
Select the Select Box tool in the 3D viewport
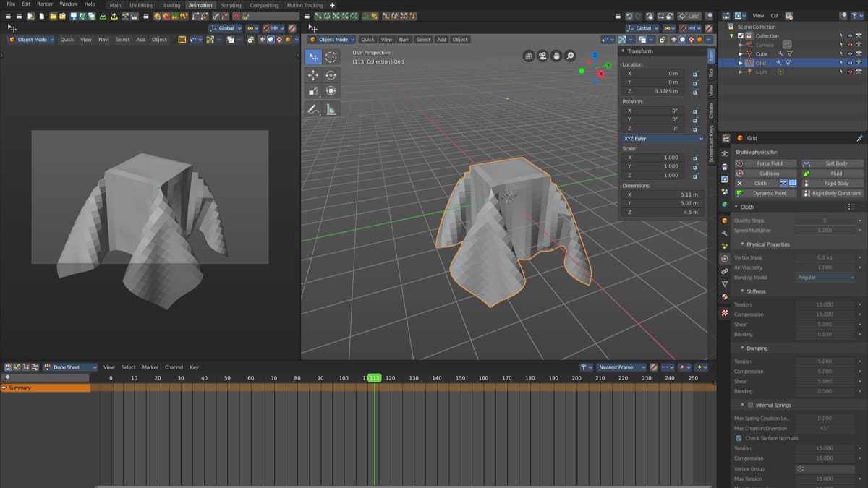tap(313, 57)
